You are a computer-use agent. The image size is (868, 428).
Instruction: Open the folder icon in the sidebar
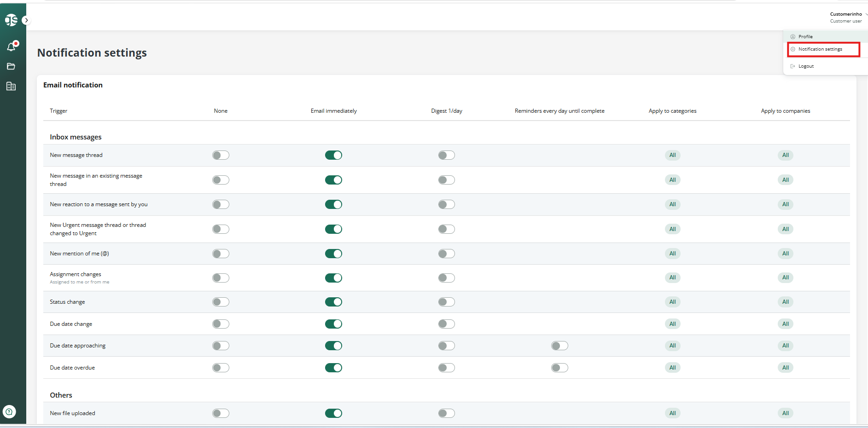coord(11,66)
